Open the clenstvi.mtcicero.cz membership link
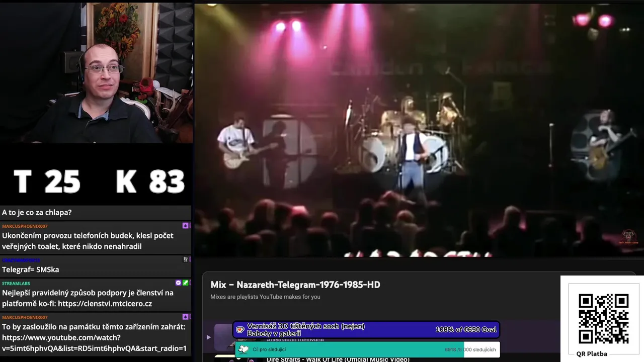The width and height of the screenshot is (644, 362). click(105, 304)
